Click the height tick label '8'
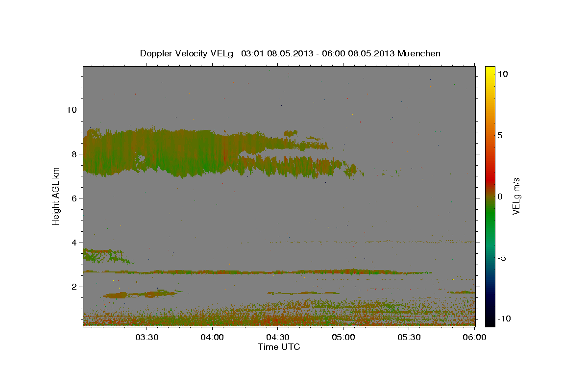Viewport: 588px width, 392px height. (74, 154)
